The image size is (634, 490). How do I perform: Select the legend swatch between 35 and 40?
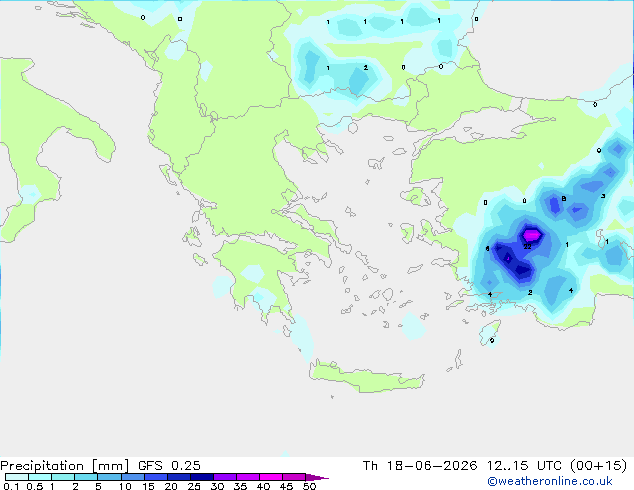tap(248, 477)
